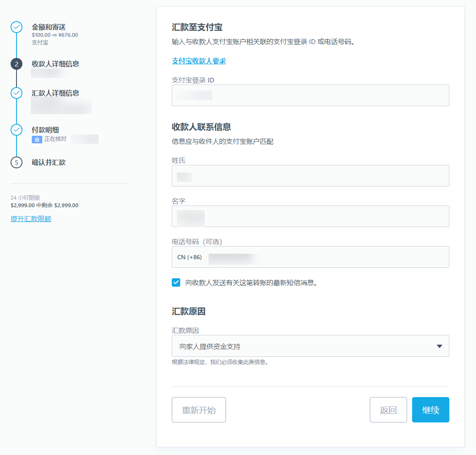The image size is (476, 455).
Task: Click the blue 继续 button
Action: pos(430,410)
